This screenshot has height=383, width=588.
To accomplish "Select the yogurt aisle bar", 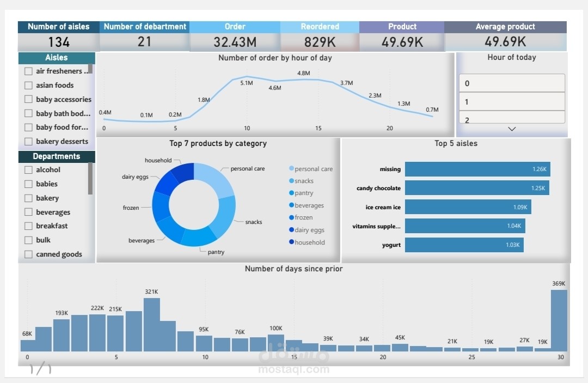I will tap(464, 245).
